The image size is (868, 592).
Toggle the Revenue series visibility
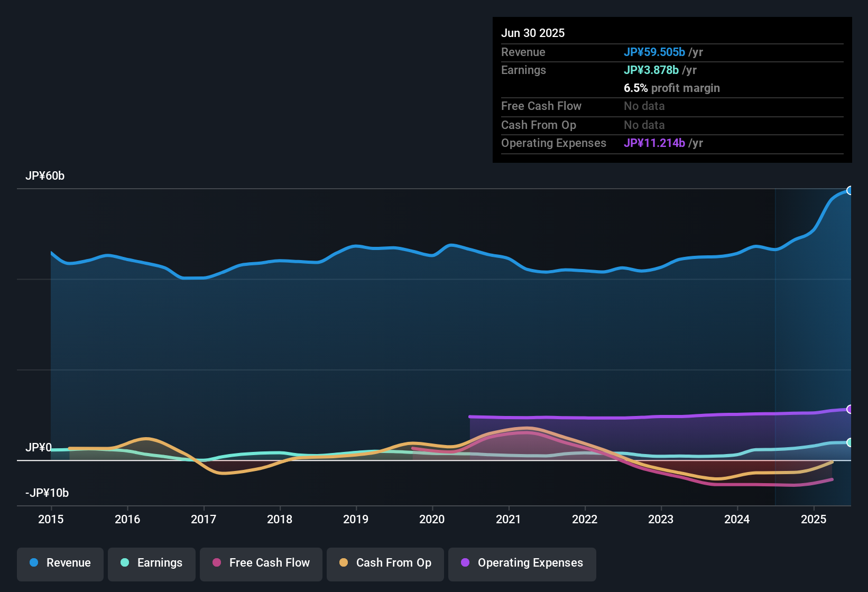coord(60,563)
